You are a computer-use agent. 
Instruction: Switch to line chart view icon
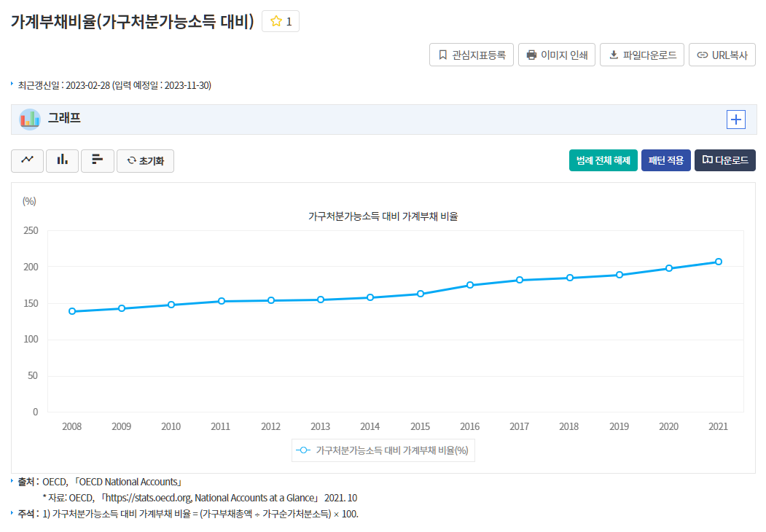[x=28, y=161]
